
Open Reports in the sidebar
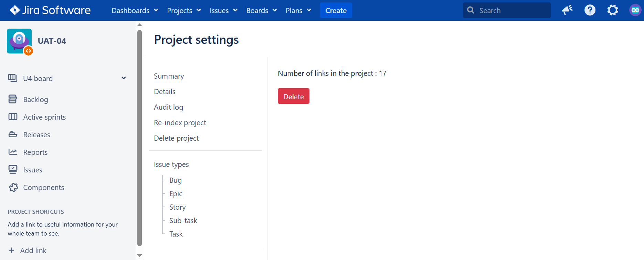click(x=35, y=152)
